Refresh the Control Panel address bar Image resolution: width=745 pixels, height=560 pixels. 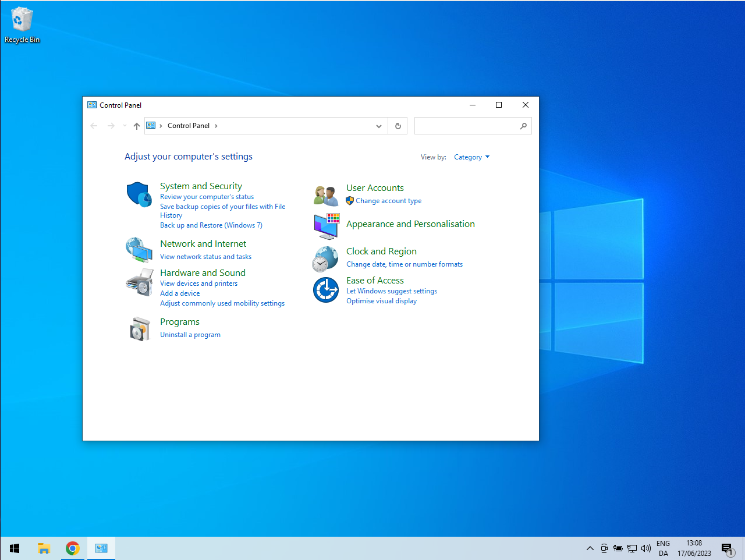[398, 126]
